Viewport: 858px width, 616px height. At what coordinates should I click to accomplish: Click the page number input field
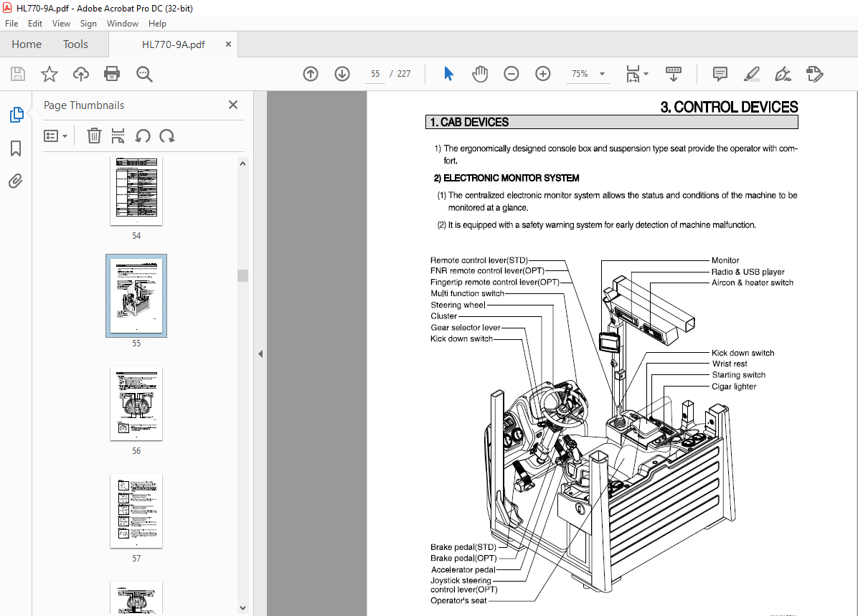(374, 74)
